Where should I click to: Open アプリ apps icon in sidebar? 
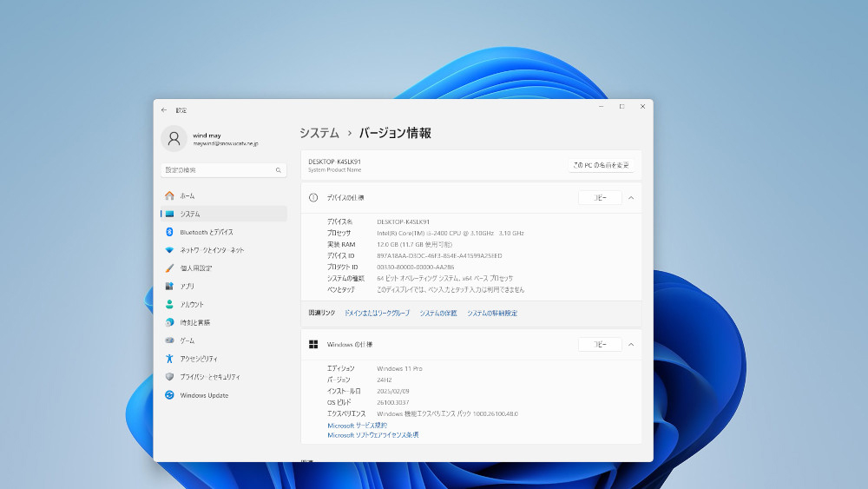pos(169,286)
